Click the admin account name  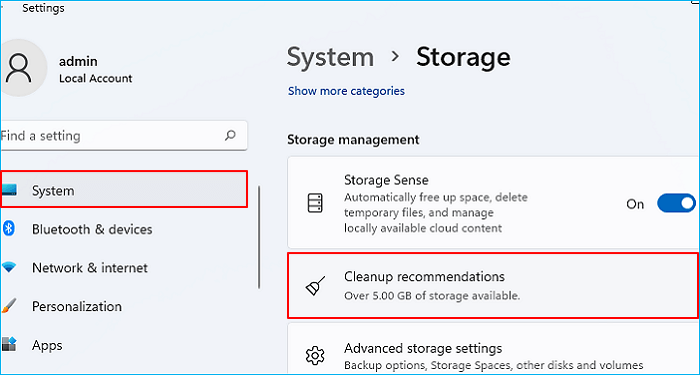(x=78, y=61)
